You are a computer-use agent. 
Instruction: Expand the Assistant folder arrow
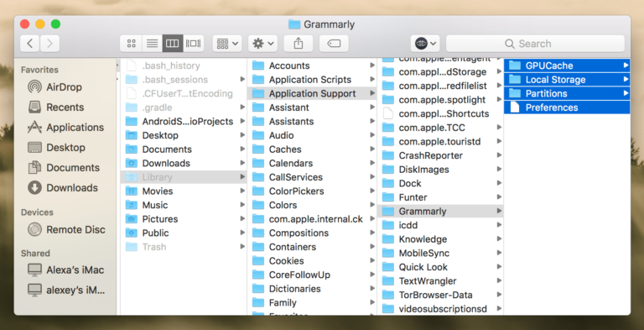(372, 107)
